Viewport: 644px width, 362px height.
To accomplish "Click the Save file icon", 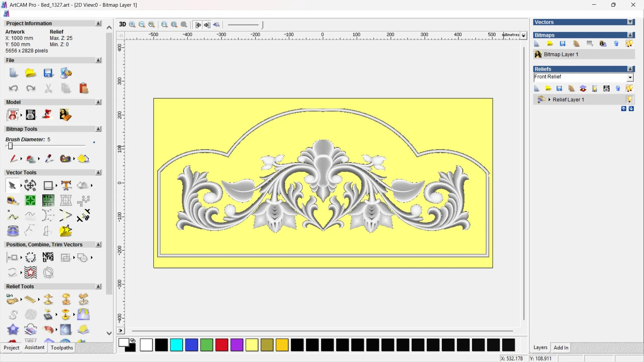I will click(x=48, y=73).
